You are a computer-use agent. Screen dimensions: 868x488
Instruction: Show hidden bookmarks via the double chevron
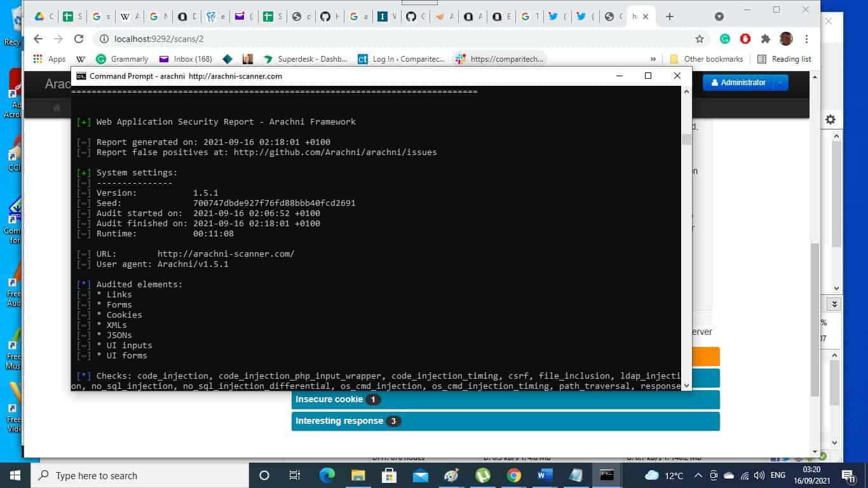tap(653, 59)
